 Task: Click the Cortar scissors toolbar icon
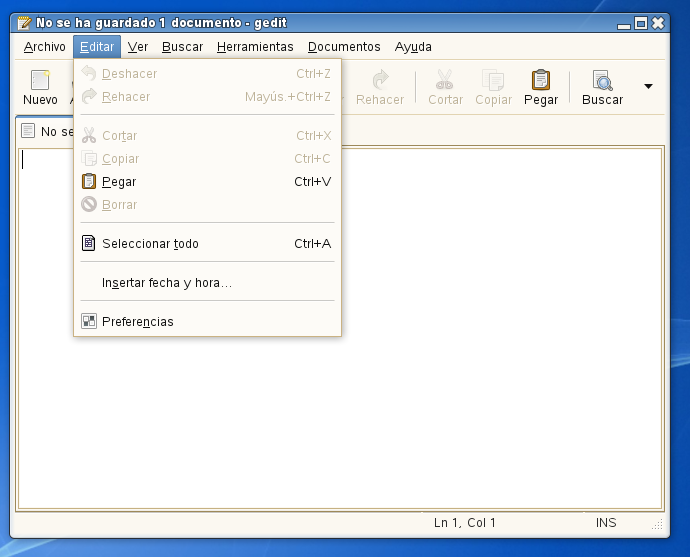click(445, 81)
